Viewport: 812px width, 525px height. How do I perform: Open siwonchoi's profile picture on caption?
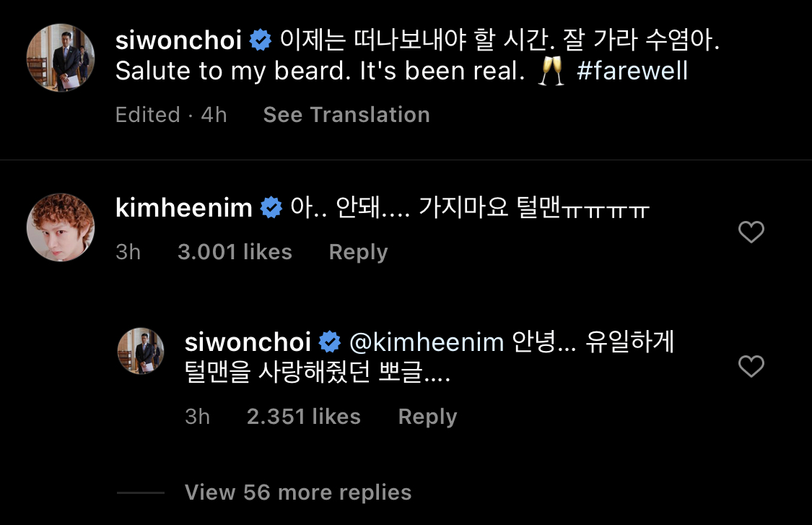pos(61,58)
